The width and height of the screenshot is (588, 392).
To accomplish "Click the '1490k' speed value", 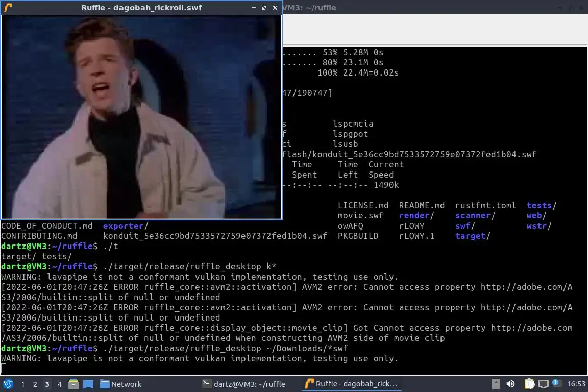I will pyautogui.click(x=386, y=185).
